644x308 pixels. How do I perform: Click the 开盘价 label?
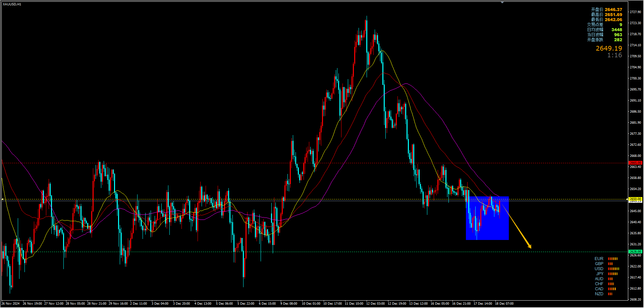click(x=597, y=10)
